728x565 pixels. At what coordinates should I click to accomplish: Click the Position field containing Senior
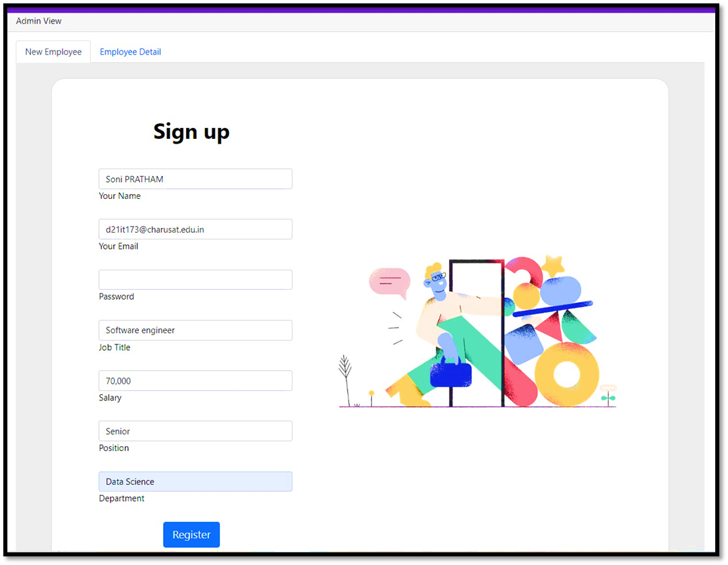(x=195, y=431)
